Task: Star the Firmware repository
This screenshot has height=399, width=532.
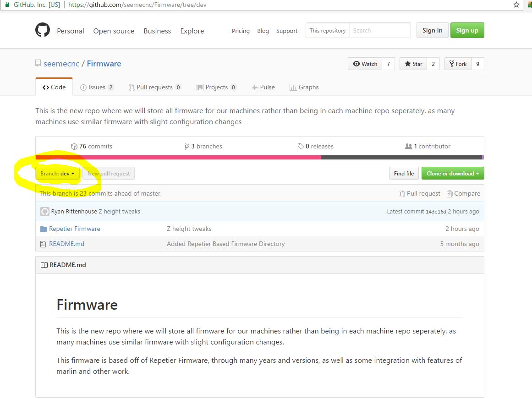Action: click(413, 64)
